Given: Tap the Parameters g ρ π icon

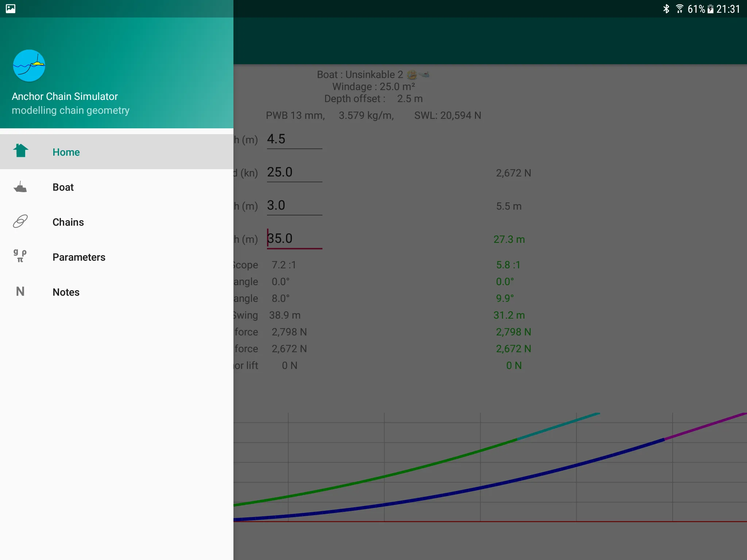Looking at the screenshot, I should [20, 256].
